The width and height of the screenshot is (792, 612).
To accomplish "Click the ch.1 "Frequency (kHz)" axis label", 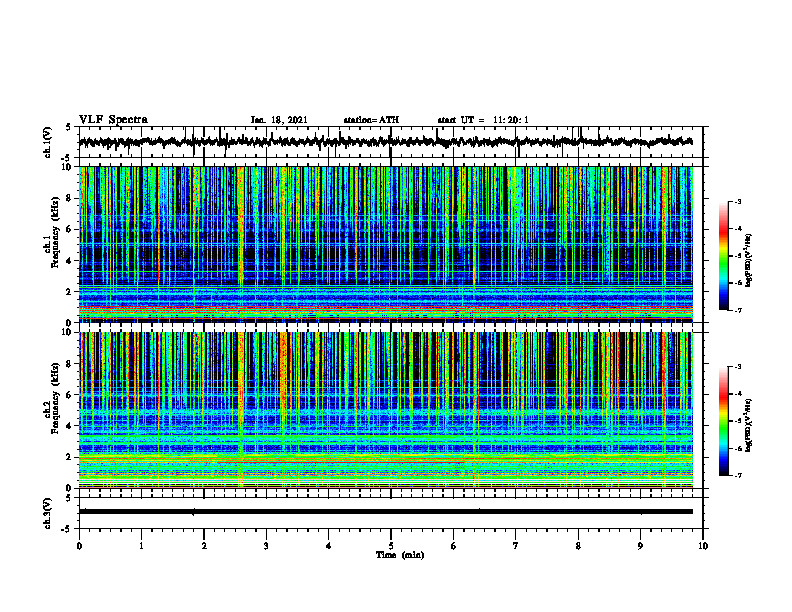I will (x=55, y=232).
